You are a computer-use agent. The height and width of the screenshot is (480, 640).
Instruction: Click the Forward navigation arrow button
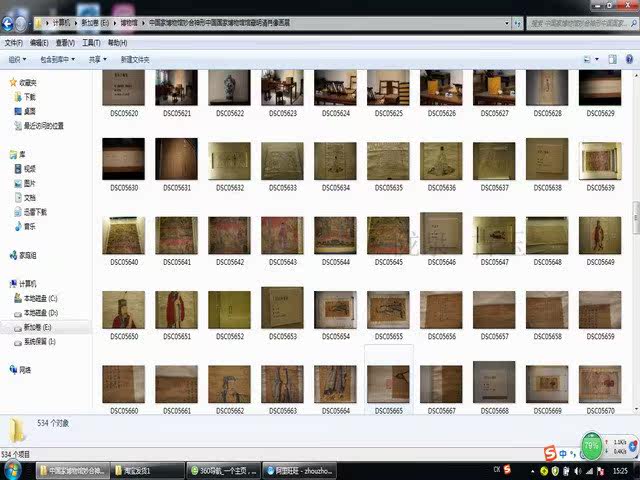(x=21, y=24)
